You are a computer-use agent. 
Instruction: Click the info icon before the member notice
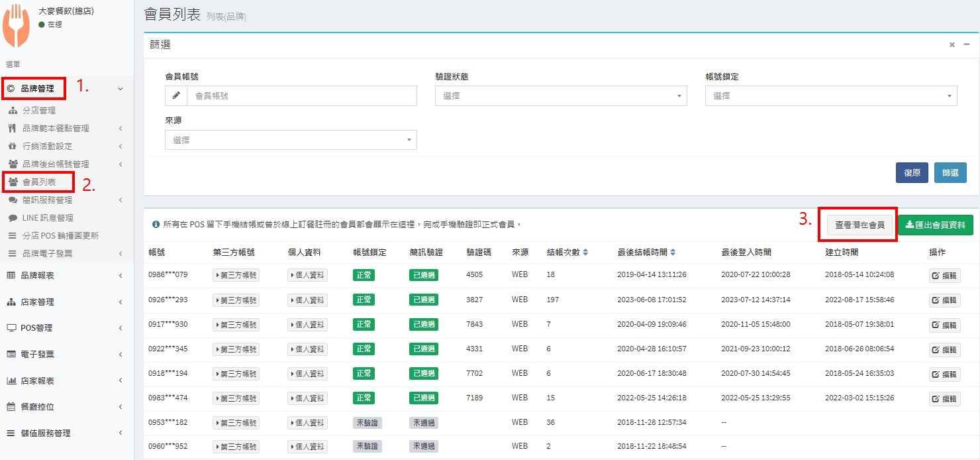tap(156, 225)
